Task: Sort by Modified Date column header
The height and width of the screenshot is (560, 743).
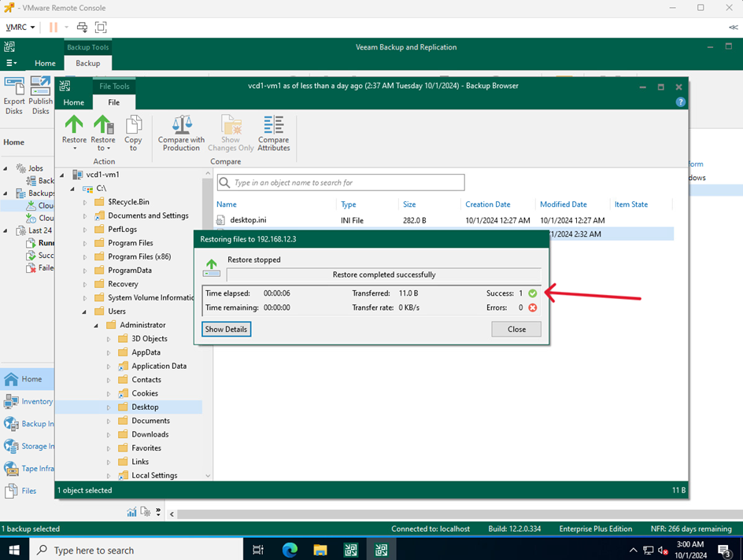Action: point(564,204)
